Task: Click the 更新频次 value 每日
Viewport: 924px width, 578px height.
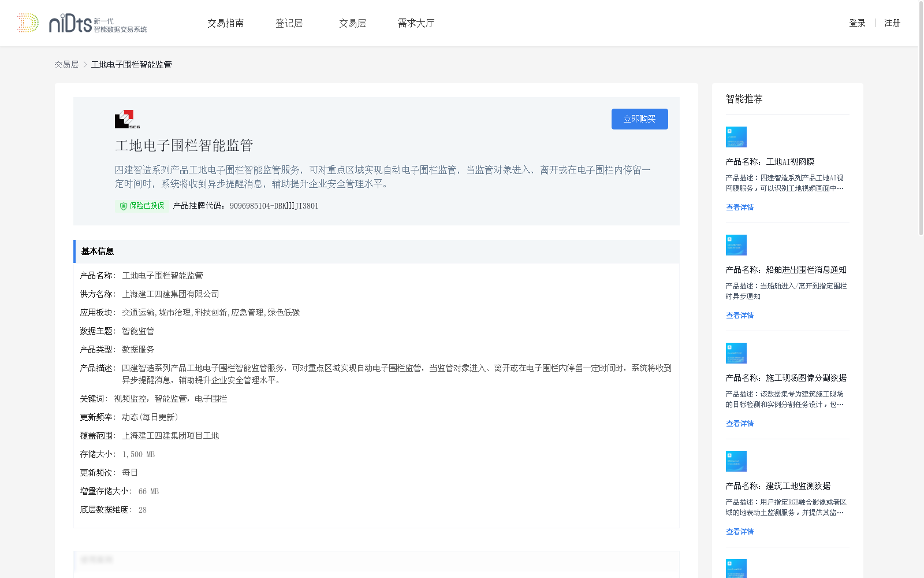Action: coord(130,473)
